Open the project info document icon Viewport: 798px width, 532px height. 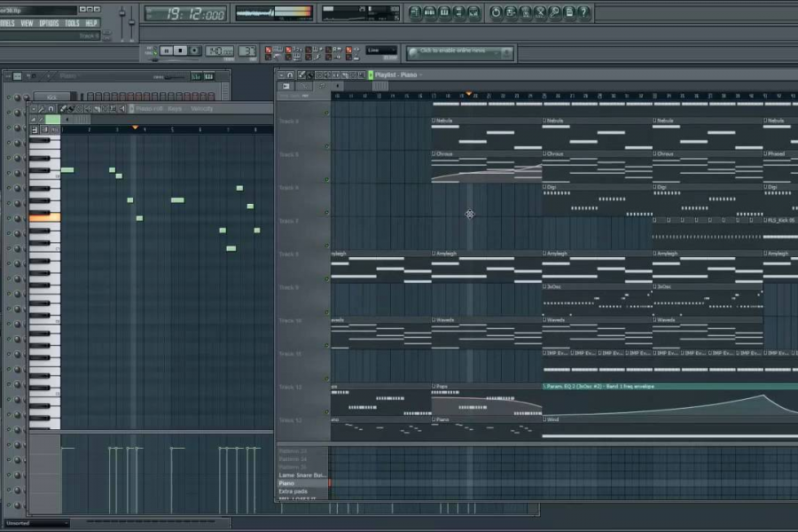point(569,12)
